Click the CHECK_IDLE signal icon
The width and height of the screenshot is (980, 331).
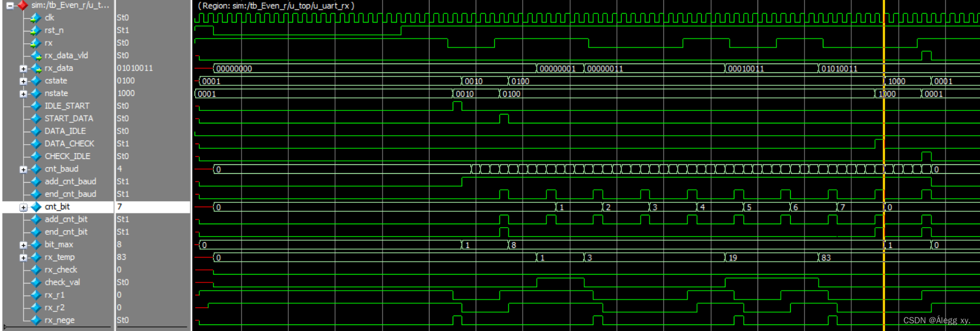tap(36, 157)
